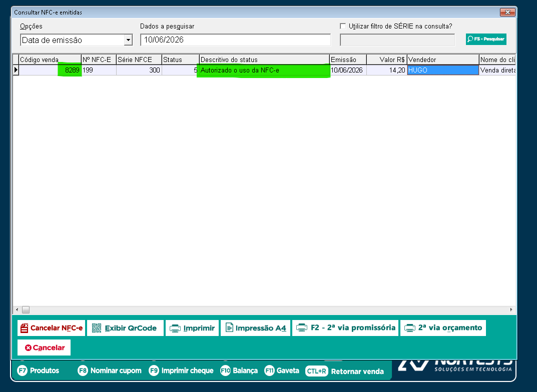
Task: Click the F7 Produtos shortcut
Action: pos(39,370)
